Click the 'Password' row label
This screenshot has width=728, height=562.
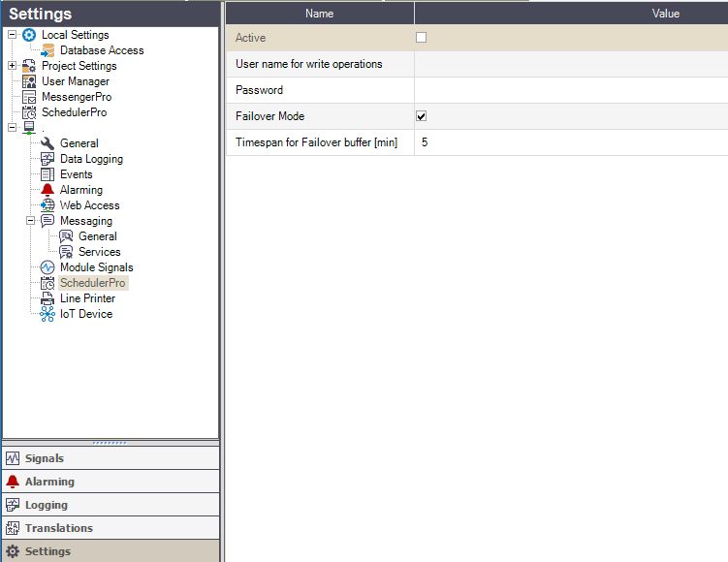tap(259, 90)
